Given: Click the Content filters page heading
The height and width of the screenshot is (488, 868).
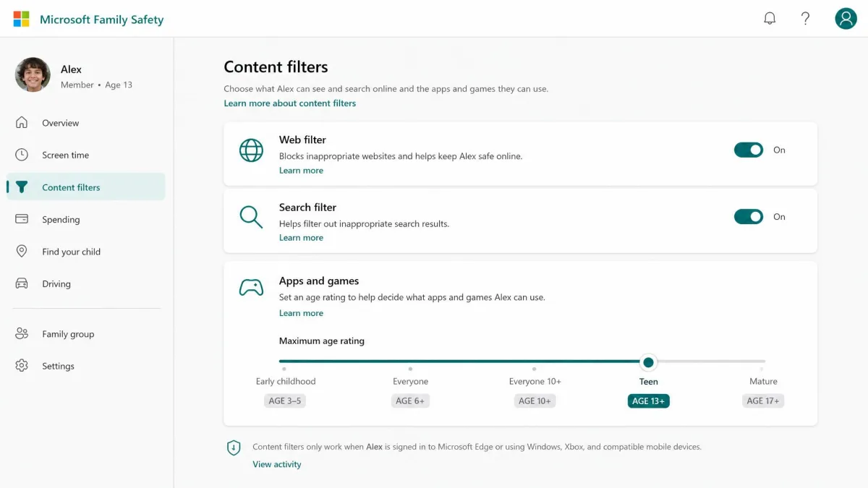Looking at the screenshot, I should [276, 67].
